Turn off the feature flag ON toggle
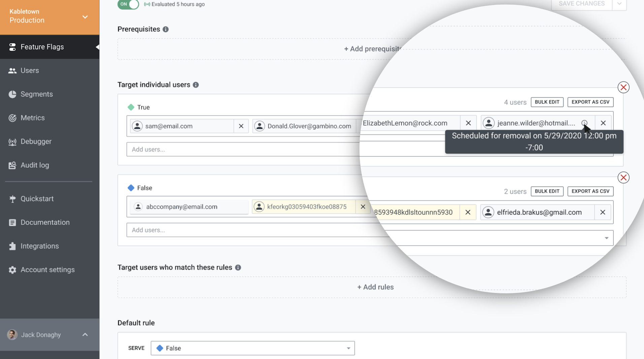This screenshot has height=359, width=644. tap(128, 5)
